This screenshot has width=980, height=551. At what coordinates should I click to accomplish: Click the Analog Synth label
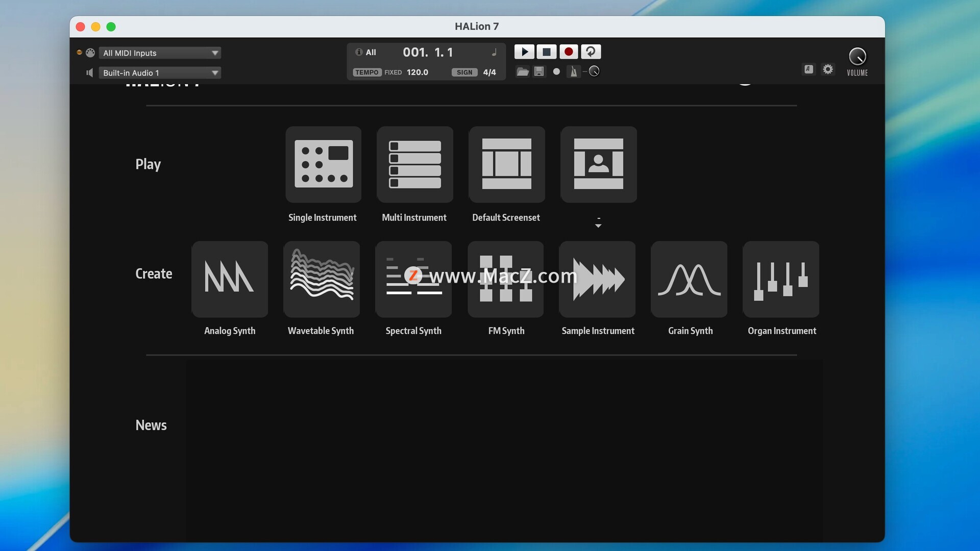tap(230, 331)
